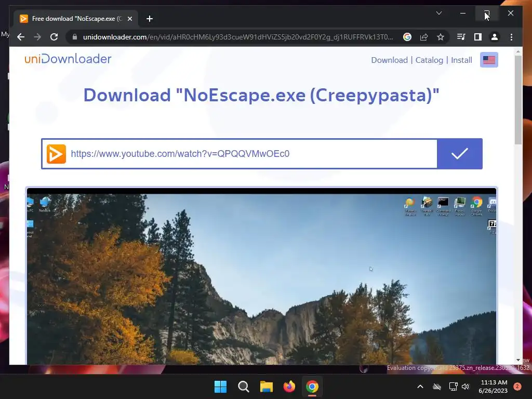Open the network tray icon

pyautogui.click(x=453, y=387)
